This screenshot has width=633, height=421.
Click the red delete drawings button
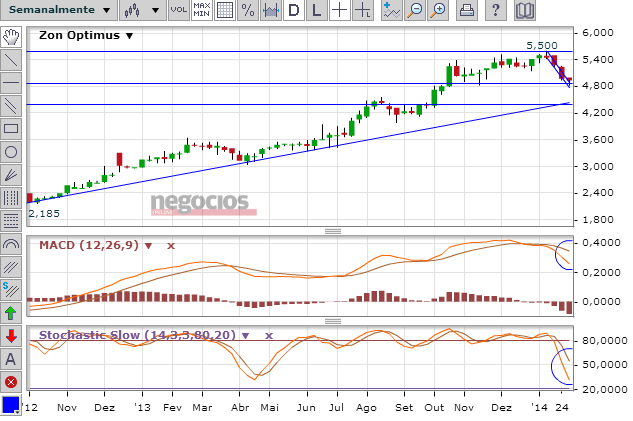coord(11,382)
